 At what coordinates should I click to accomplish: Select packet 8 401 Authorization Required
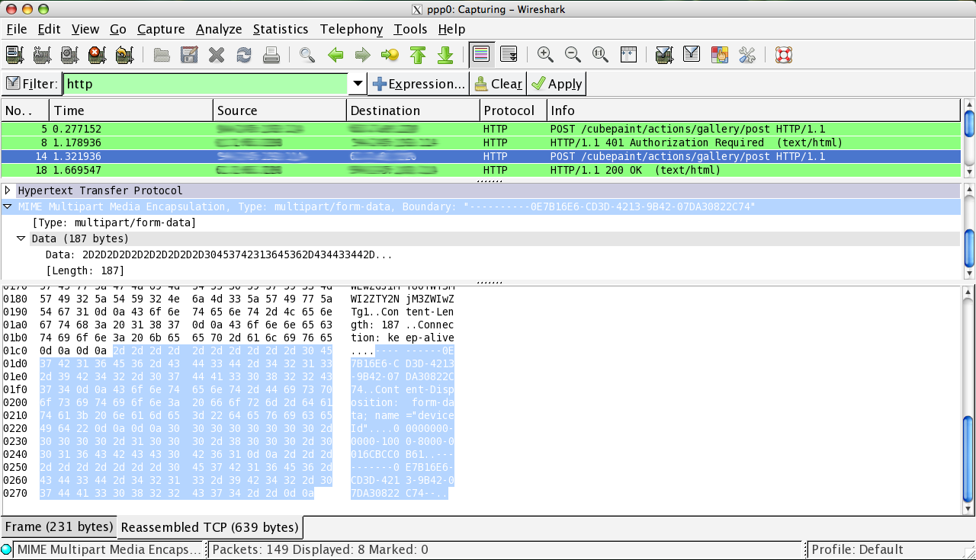(481, 142)
